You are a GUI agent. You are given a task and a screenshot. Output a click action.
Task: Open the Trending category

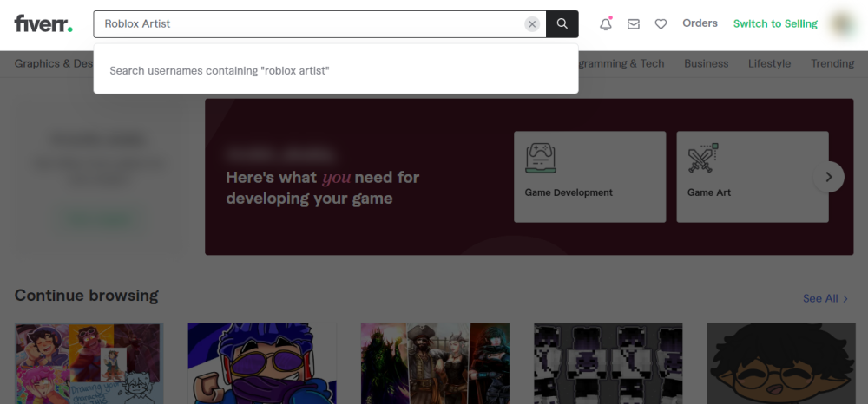tap(832, 63)
